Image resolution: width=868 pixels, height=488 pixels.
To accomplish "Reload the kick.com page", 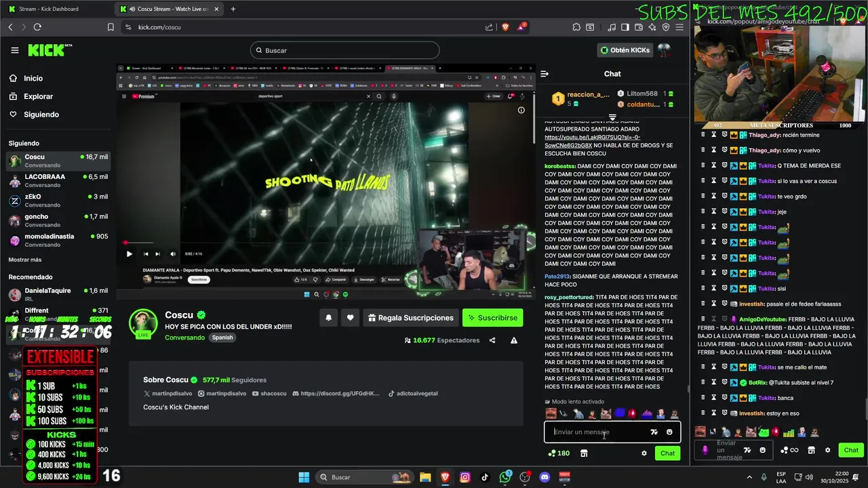I will [x=37, y=27].
